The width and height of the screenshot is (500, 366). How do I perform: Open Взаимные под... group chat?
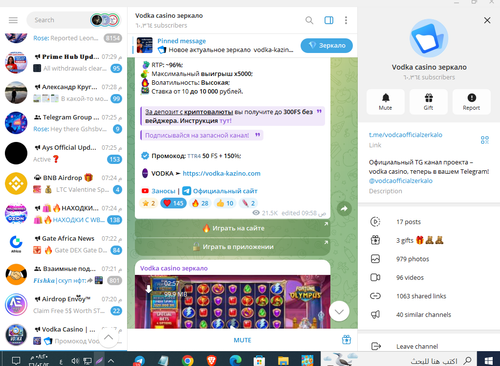tap(63, 274)
